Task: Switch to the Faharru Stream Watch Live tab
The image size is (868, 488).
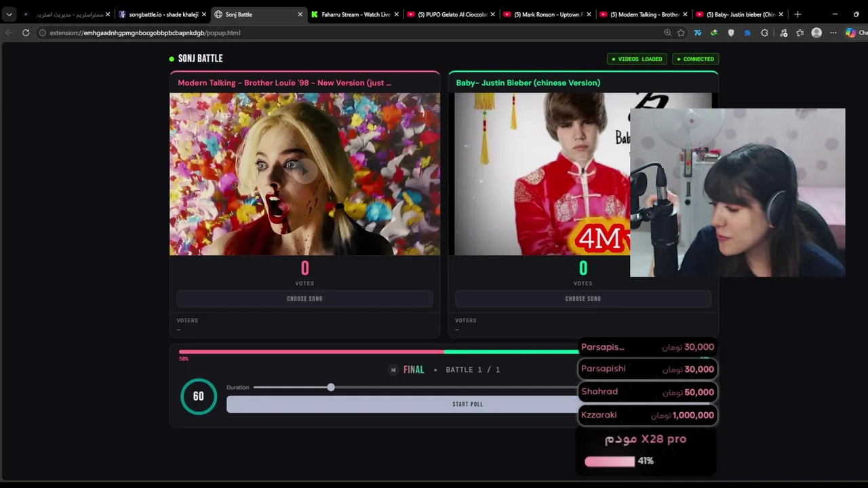Action: click(x=355, y=14)
